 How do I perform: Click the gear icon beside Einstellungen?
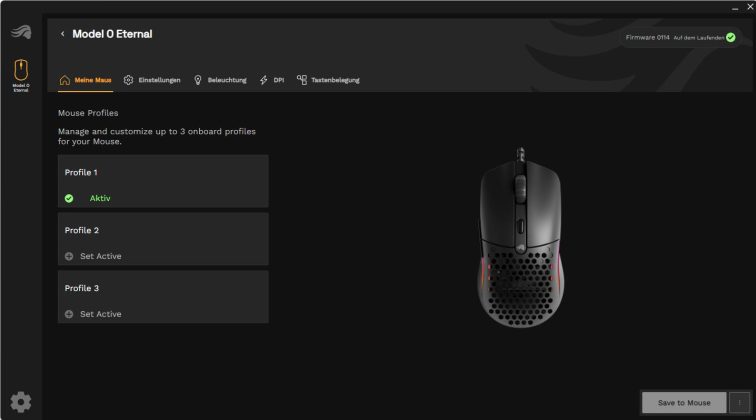coord(128,80)
